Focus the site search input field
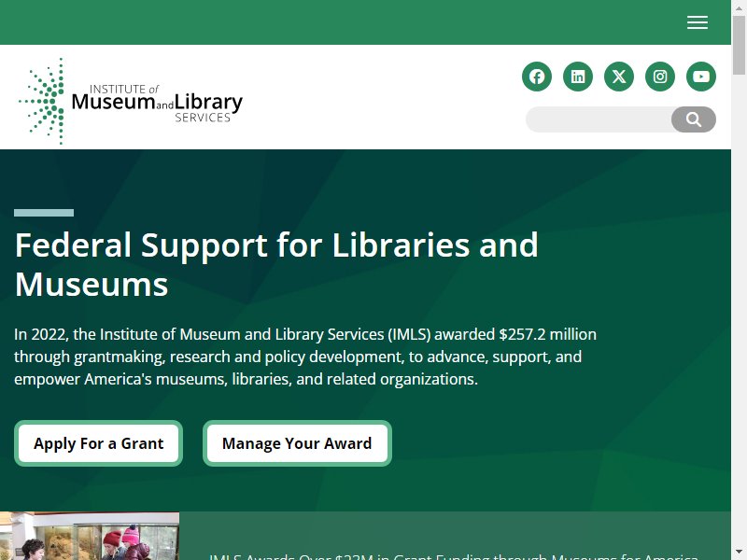 [599, 119]
